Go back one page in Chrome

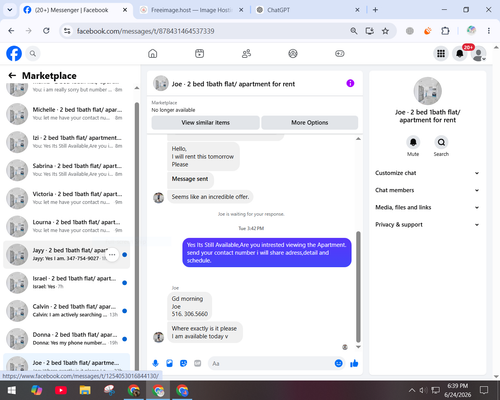pyautogui.click(x=11, y=31)
